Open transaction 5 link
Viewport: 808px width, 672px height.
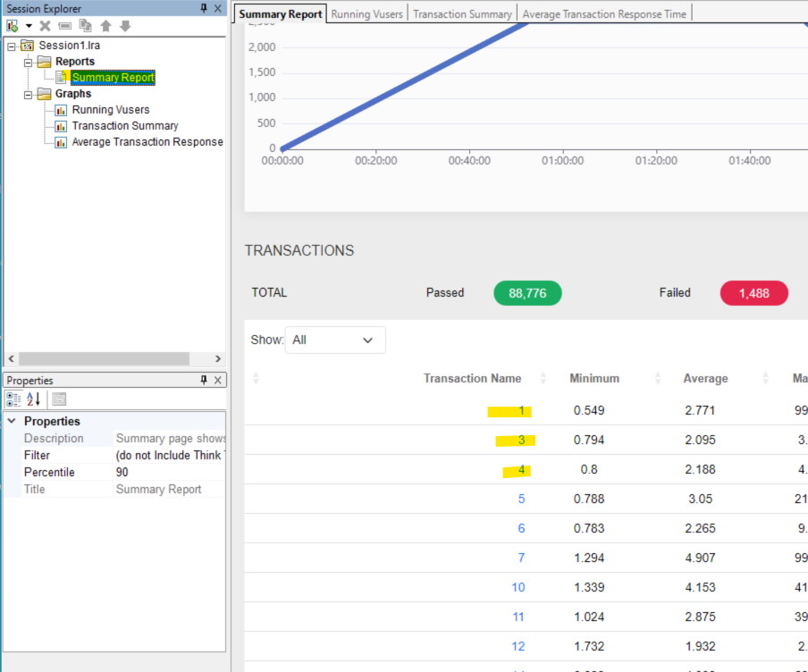521,499
